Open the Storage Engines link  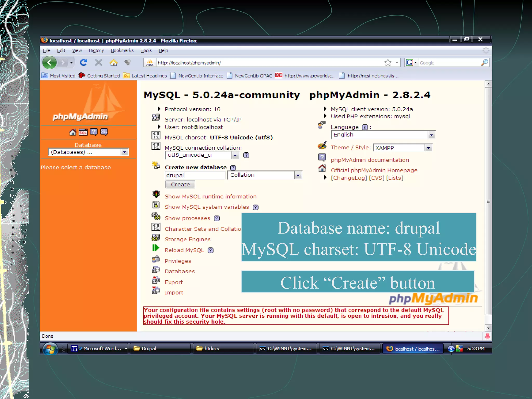(188, 240)
